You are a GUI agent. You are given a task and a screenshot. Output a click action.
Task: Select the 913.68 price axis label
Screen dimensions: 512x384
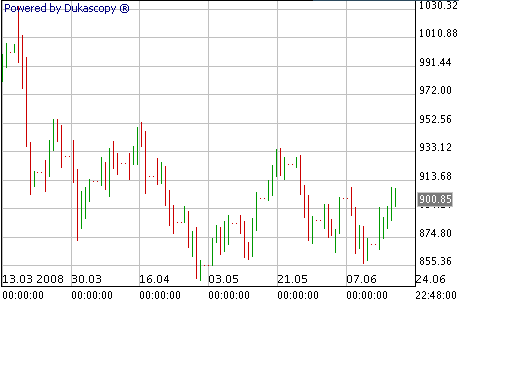[x=435, y=176]
